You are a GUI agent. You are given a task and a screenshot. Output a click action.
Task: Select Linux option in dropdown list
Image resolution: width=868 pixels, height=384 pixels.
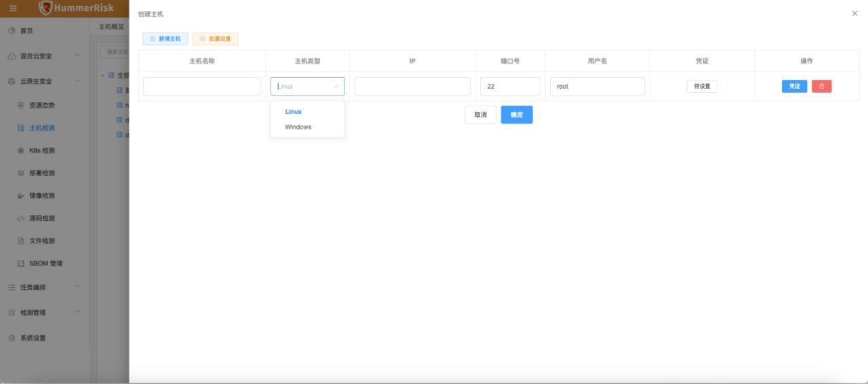(294, 112)
